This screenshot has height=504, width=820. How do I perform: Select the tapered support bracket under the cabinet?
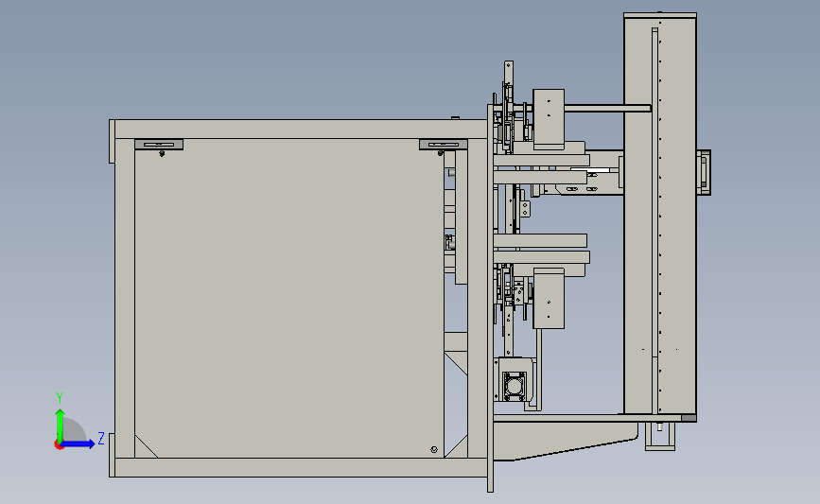point(566,441)
